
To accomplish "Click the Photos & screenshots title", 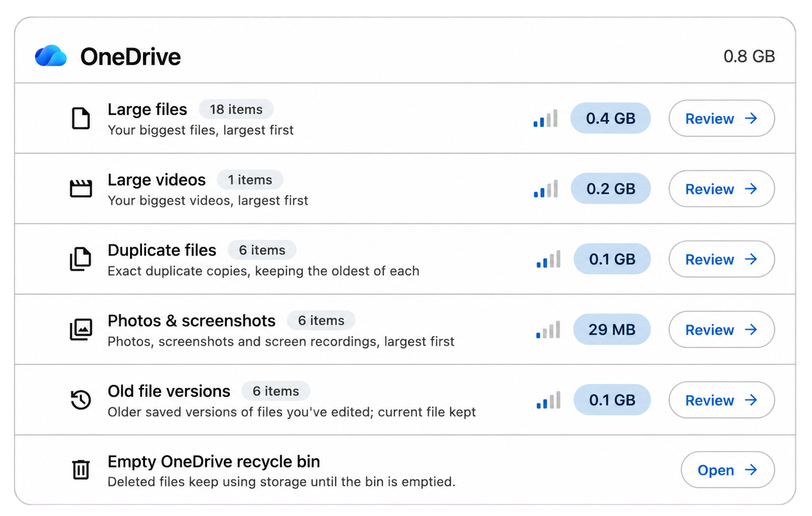I will point(192,320).
